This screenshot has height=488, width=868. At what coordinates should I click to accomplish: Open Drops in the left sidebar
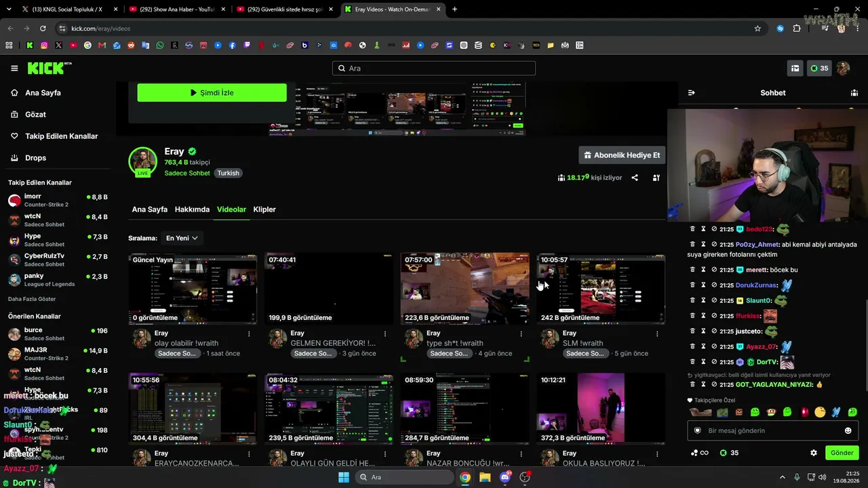[x=36, y=158]
